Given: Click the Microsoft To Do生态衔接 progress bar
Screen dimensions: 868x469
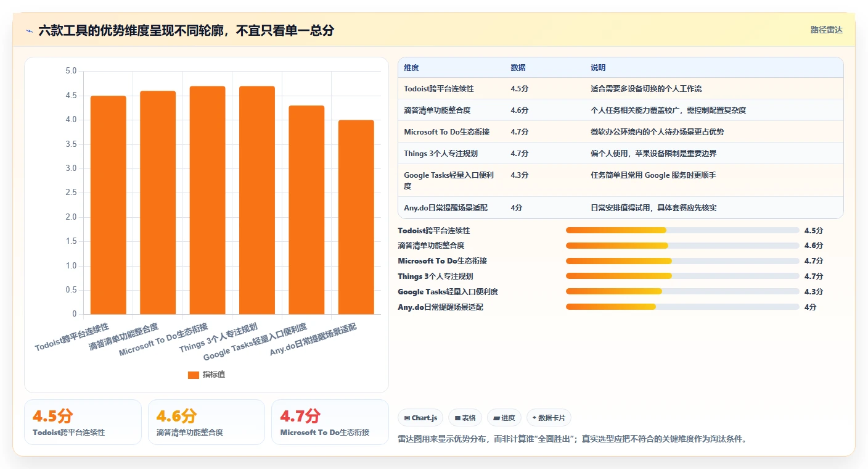Looking at the screenshot, I should 682,261.
